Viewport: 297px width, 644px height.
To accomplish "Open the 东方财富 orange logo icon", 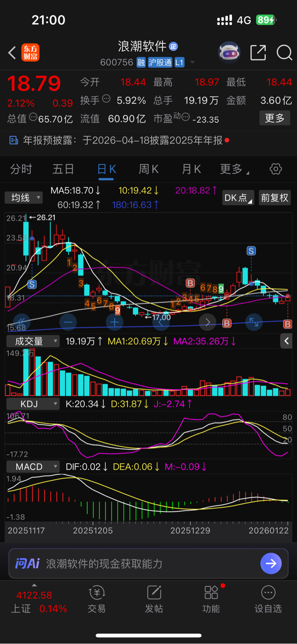I will [30, 53].
